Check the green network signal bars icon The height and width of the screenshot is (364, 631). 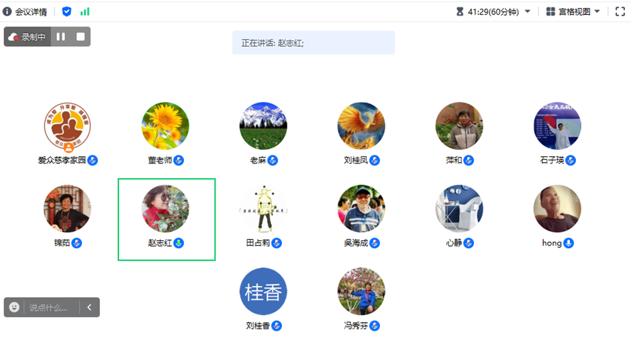[85, 12]
